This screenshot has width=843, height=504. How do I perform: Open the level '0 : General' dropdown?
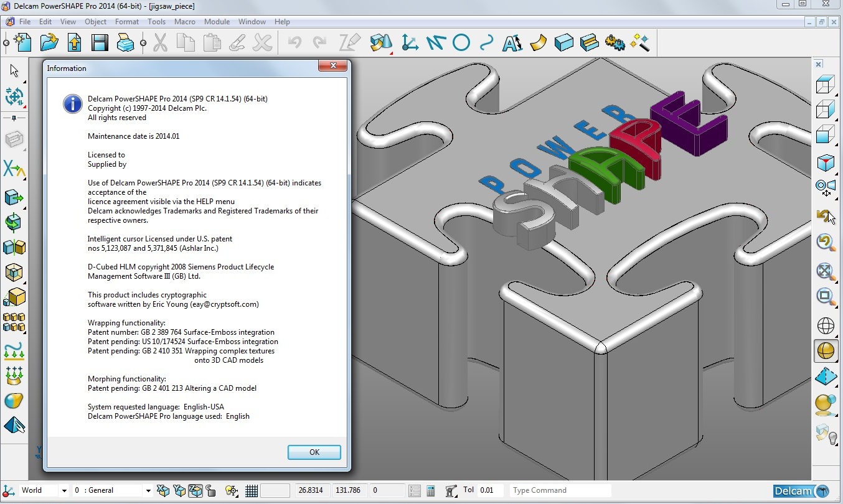pyautogui.click(x=148, y=490)
